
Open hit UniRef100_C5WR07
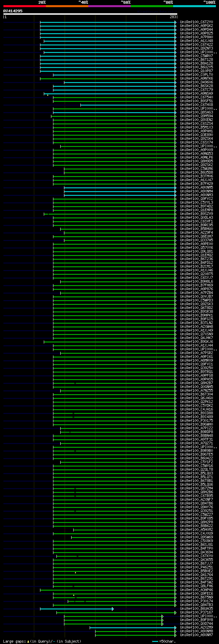196,56
